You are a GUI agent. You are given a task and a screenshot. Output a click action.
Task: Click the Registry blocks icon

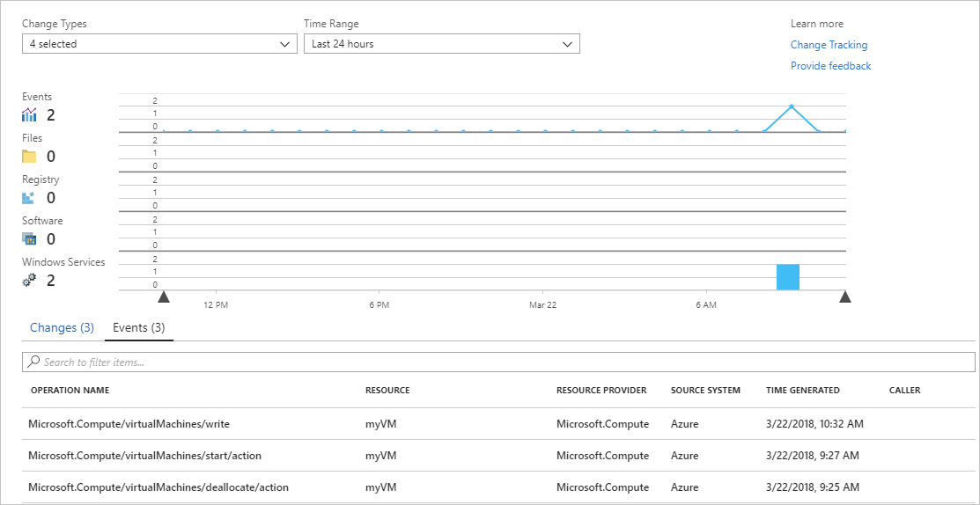[x=29, y=198]
